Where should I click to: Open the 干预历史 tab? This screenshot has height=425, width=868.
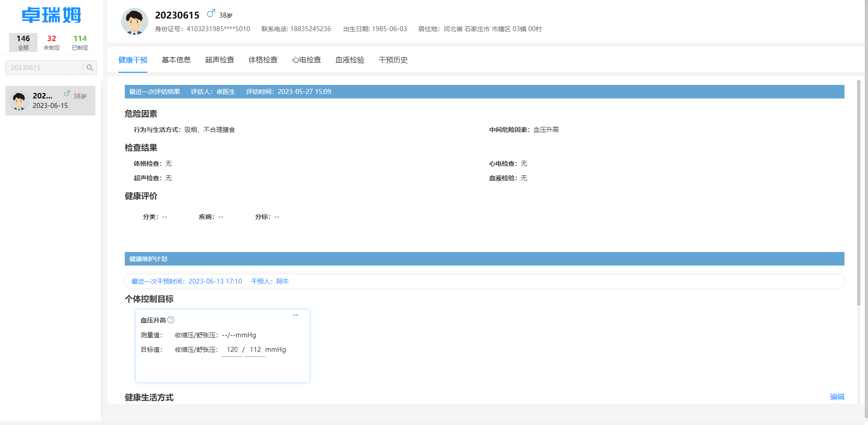pyautogui.click(x=393, y=60)
